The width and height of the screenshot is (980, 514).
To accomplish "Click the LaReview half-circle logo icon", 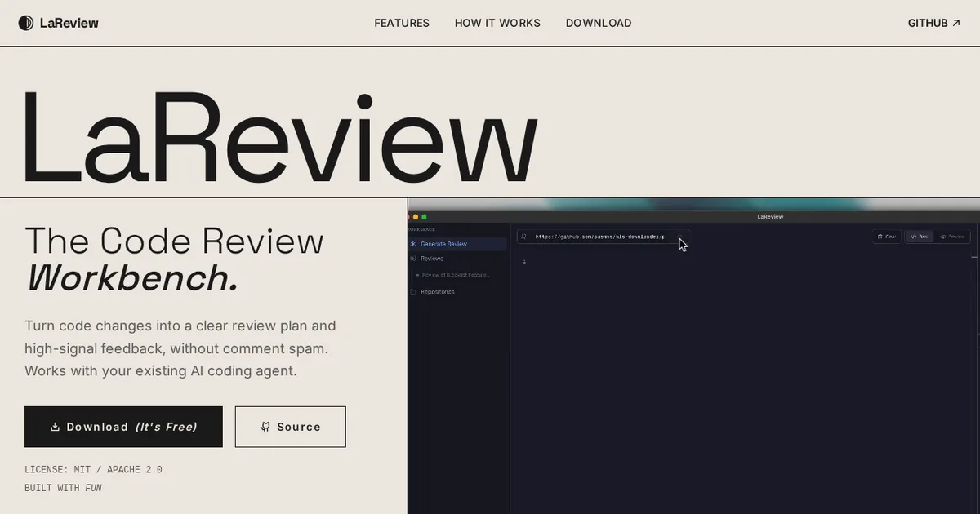I will (26, 23).
